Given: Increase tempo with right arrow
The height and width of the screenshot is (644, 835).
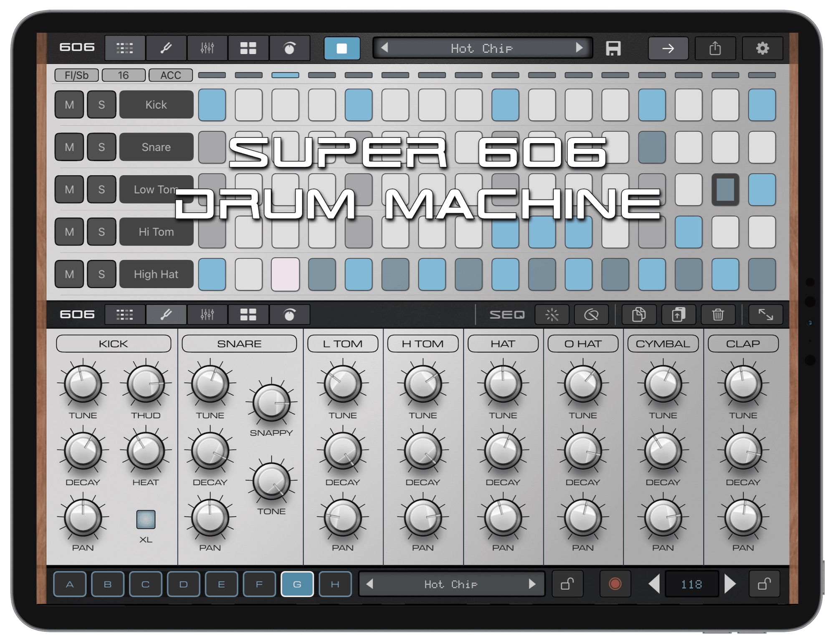Looking at the screenshot, I should click(730, 584).
